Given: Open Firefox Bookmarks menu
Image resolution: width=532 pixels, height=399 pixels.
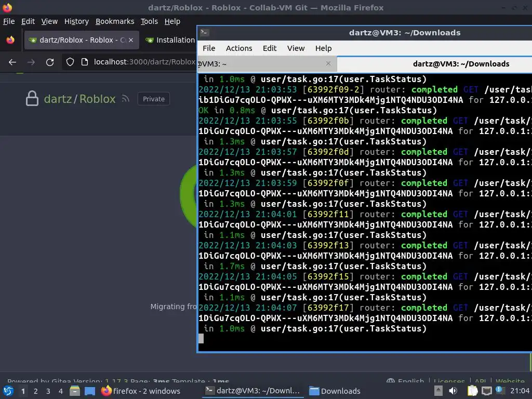Looking at the screenshot, I should pos(115,21).
